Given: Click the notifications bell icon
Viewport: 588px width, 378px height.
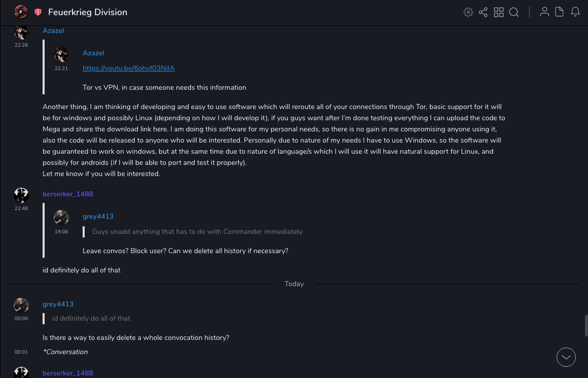Looking at the screenshot, I should click(575, 12).
